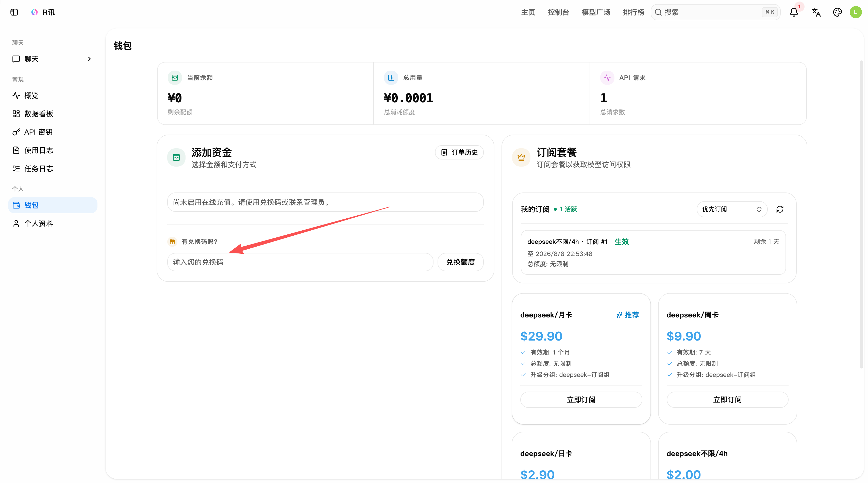Click the Add Funds card icon
The image size is (868, 483).
click(176, 157)
